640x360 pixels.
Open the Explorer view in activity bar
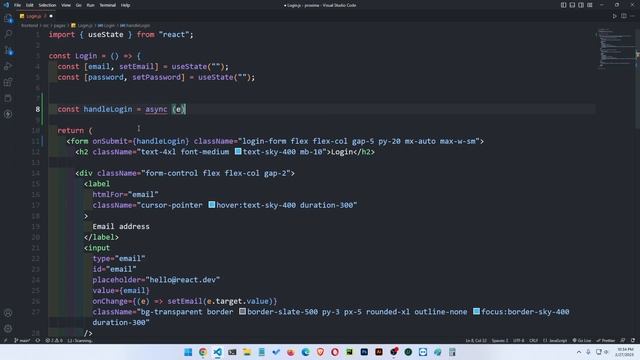click(x=8, y=19)
